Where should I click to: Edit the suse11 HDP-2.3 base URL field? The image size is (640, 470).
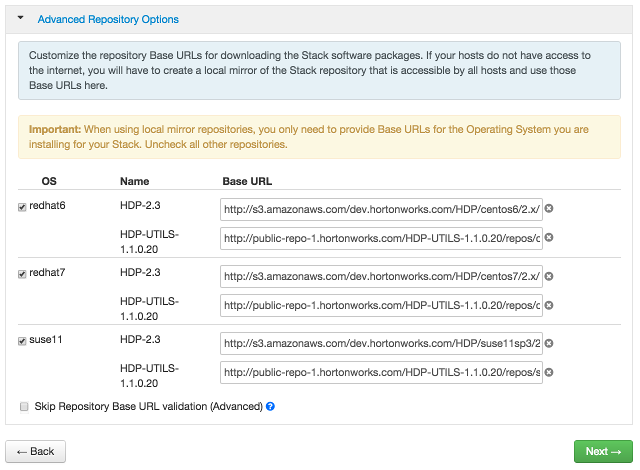(381, 344)
